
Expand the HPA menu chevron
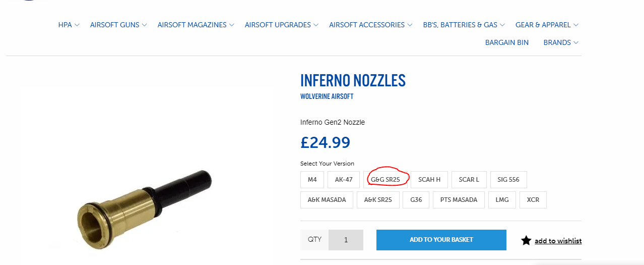pos(77,25)
